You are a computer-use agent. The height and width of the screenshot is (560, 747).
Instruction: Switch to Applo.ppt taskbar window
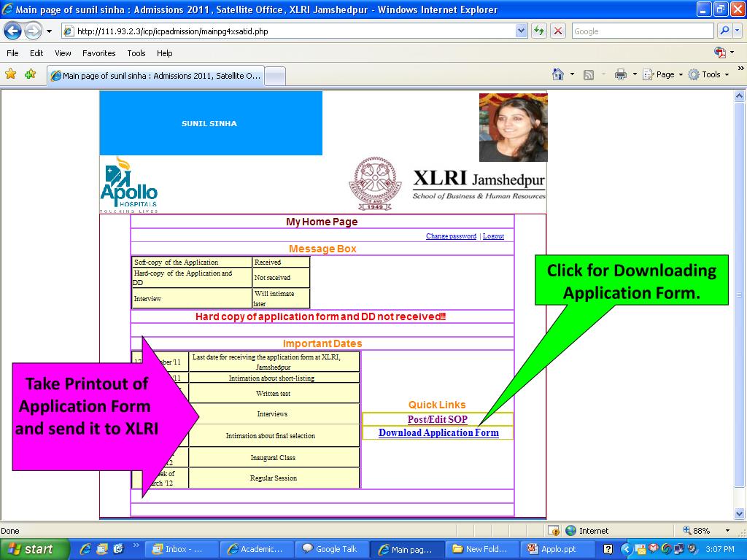click(558, 550)
